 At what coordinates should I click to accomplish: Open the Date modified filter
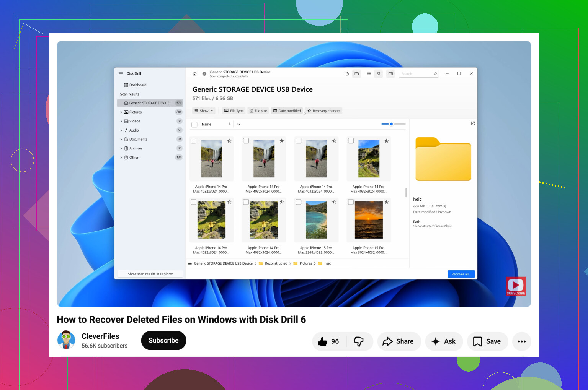287,111
